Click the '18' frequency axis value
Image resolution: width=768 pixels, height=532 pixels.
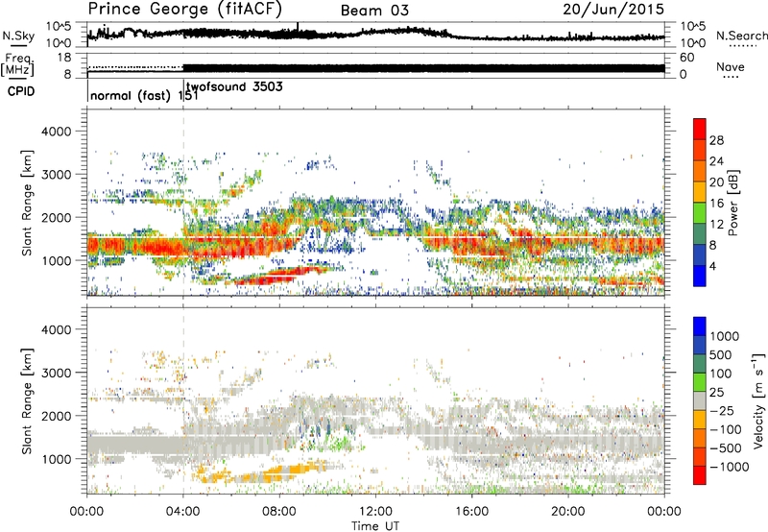click(64, 58)
